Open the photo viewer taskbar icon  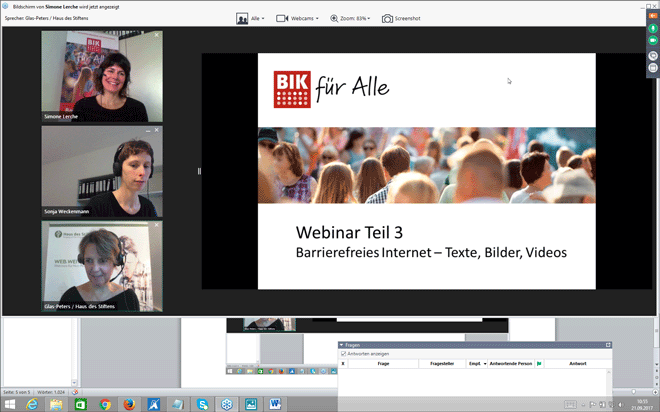pos(251,404)
